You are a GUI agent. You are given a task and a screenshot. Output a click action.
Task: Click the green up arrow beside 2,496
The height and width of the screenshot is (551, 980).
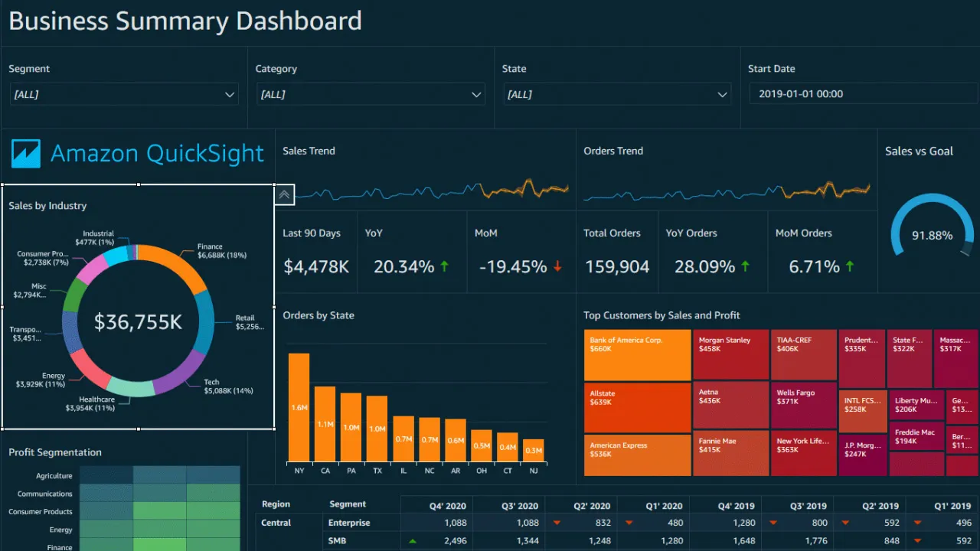tap(413, 541)
